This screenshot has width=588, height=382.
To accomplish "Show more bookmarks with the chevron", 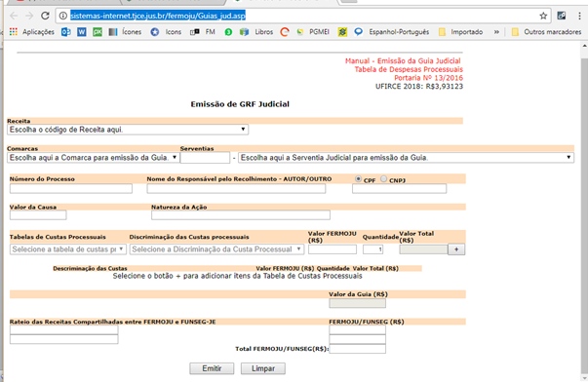I will [496, 32].
